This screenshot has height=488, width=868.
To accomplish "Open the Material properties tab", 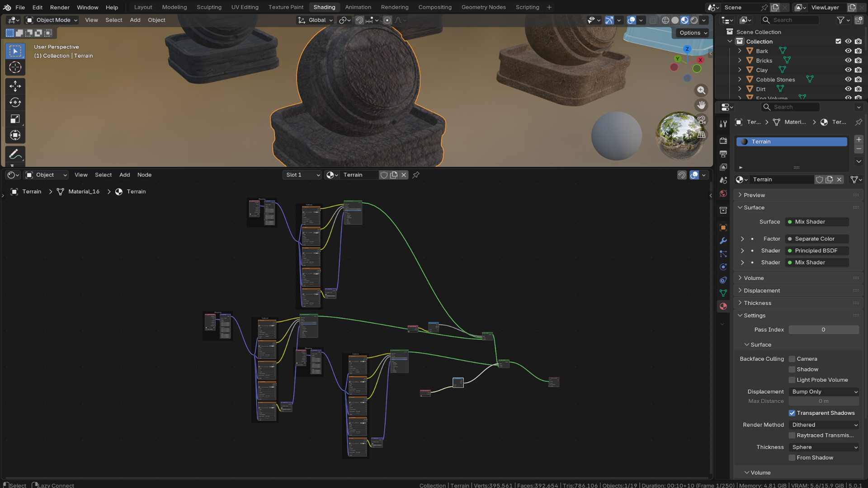I will click(x=723, y=306).
